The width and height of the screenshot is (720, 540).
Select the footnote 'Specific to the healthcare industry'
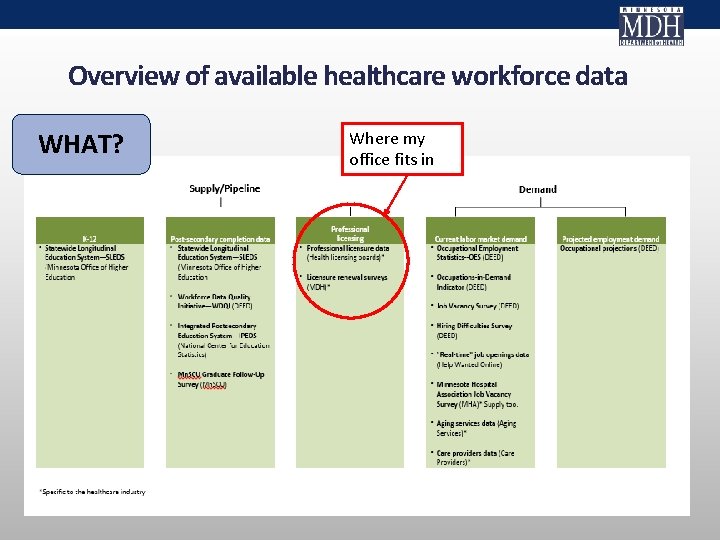pos(92,492)
